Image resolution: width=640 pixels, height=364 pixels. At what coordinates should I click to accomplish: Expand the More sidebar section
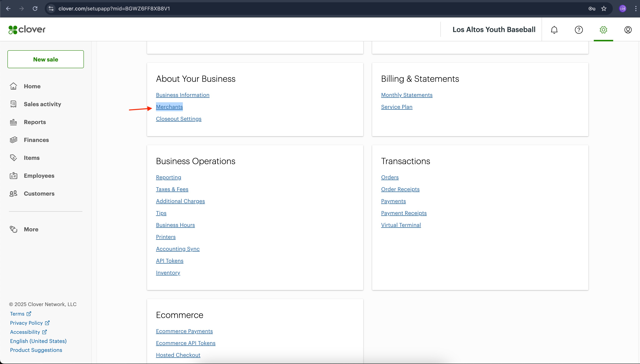click(31, 229)
